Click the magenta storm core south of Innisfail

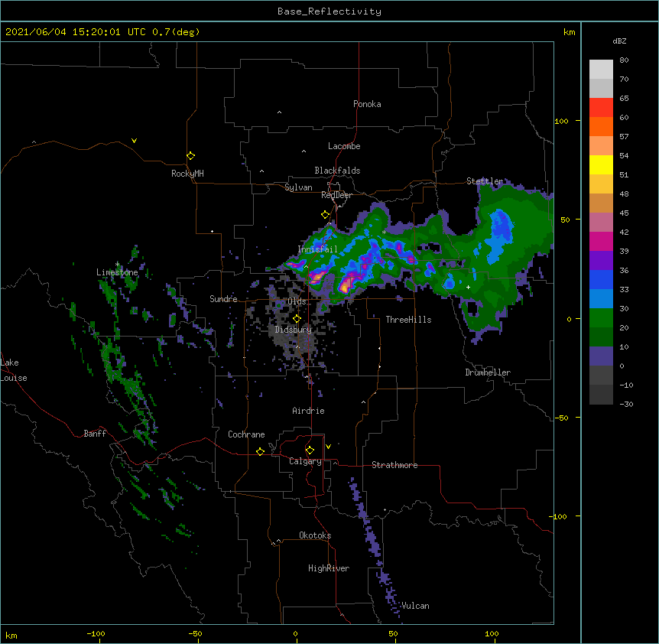318,277
